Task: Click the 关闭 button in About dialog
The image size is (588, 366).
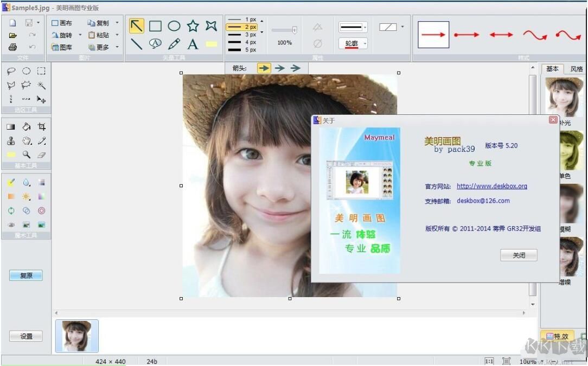Action: tap(519, 255)
